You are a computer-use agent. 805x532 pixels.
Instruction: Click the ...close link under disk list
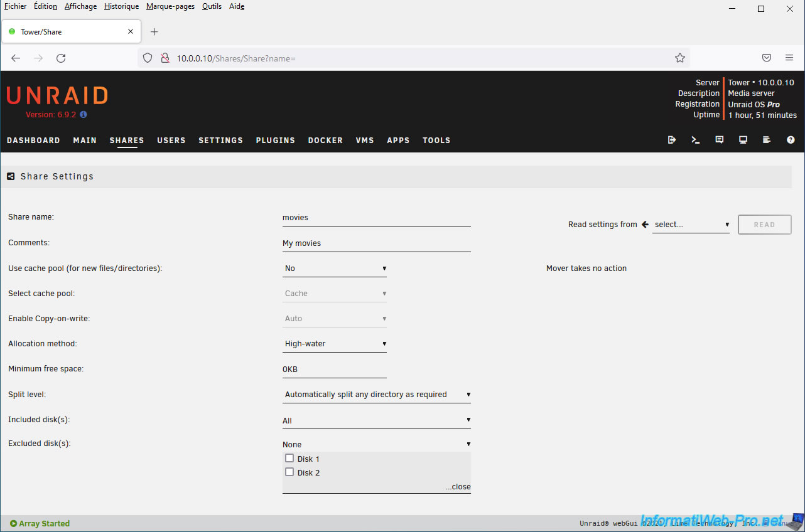(x=458, y=487)
